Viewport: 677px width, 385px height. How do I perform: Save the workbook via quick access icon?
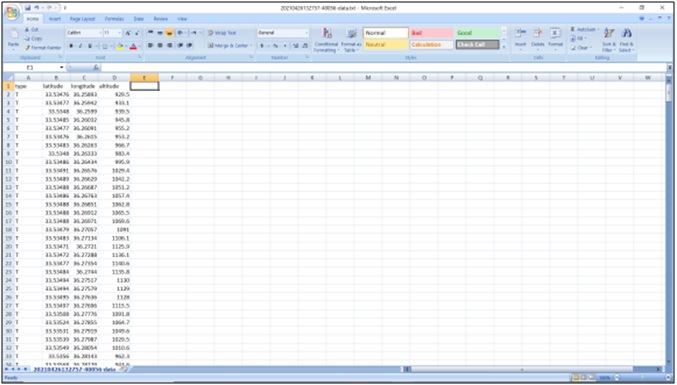28,8
